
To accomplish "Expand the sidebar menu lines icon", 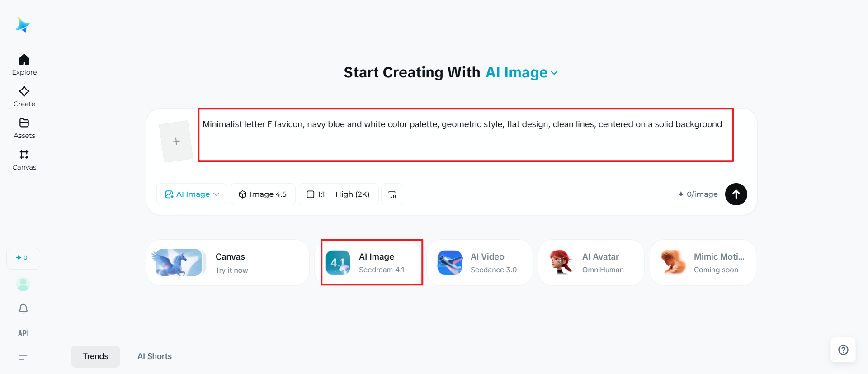I will [x=23, y=357].
